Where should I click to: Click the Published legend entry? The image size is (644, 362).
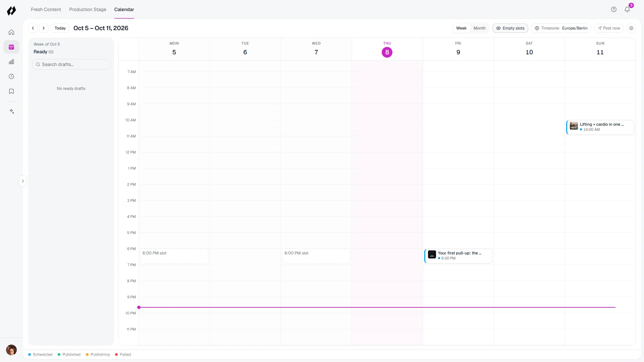[x=69, y=355]
